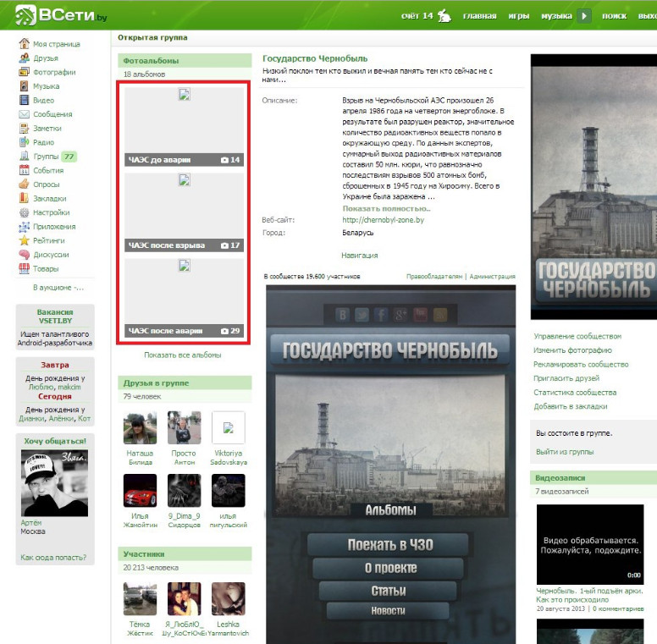Open Сообщения envelope icon
The height and width of the screenshot is (644, 657).
click(x=25, y=114)
